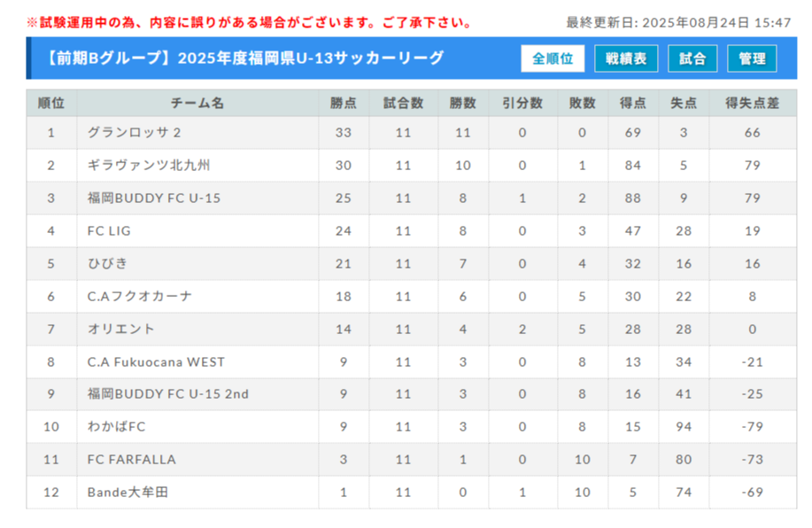Select team ギラヴァンツ北九州
Image resolution: width=812 pixels, height=528 pixels.
pyautogui.click(x=149, y=166)
